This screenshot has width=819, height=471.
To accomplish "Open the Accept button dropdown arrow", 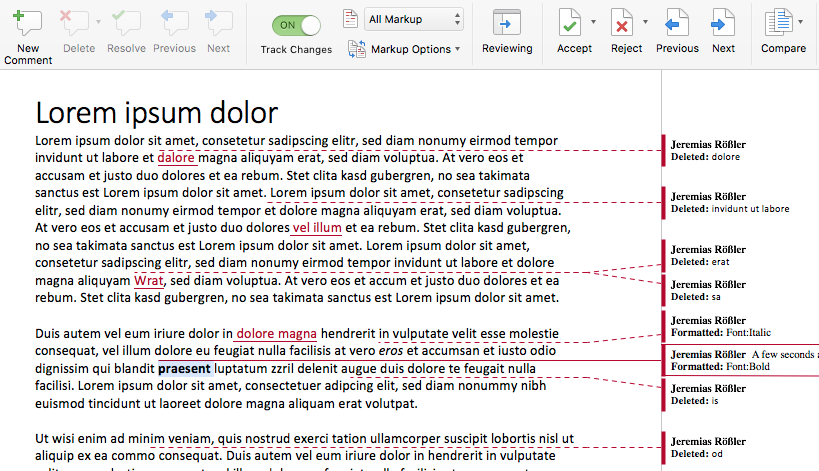I will click(x=593, y=22).
